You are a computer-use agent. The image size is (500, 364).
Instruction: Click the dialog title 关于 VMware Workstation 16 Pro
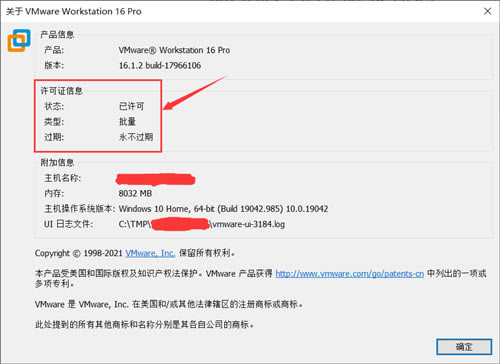(74, 11)
